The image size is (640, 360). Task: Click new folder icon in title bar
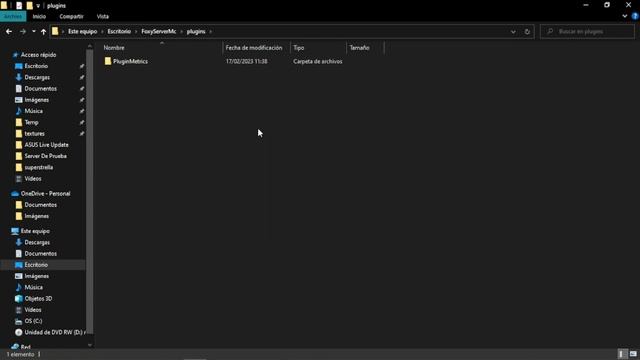[x=29, y=6]
